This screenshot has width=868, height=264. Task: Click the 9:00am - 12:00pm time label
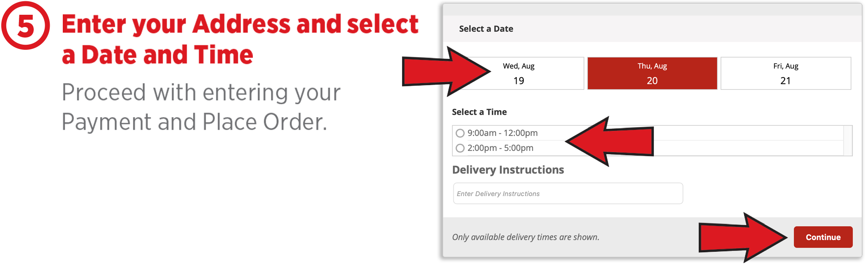pyautogui.click(x=502, y=133)
